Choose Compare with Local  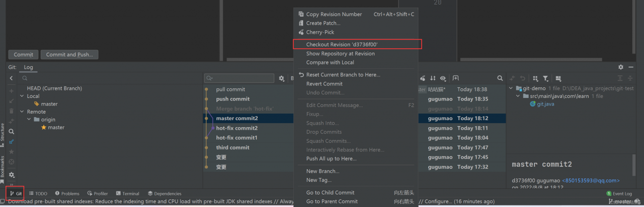click(x=356, y=62)
